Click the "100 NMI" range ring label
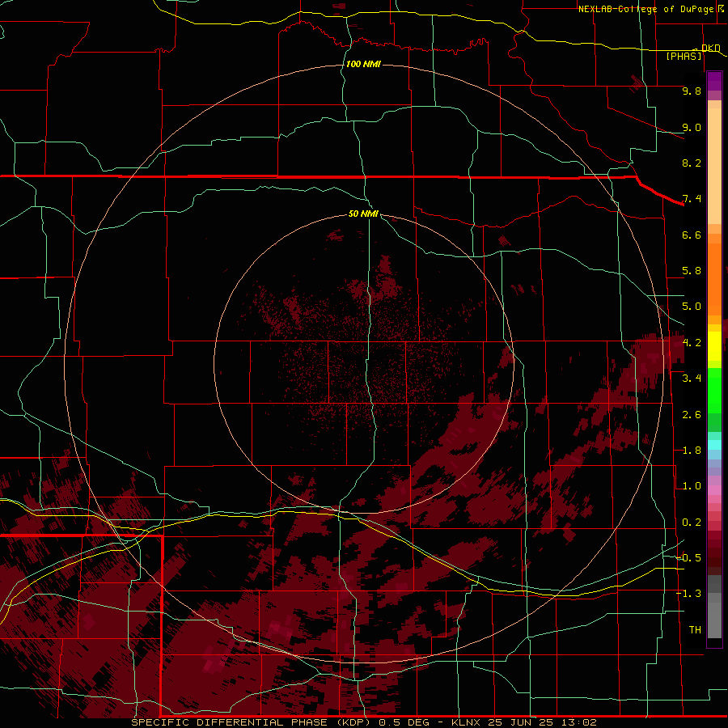The height and width of the screenshot is (728, 728). click(x=363, y=64)
